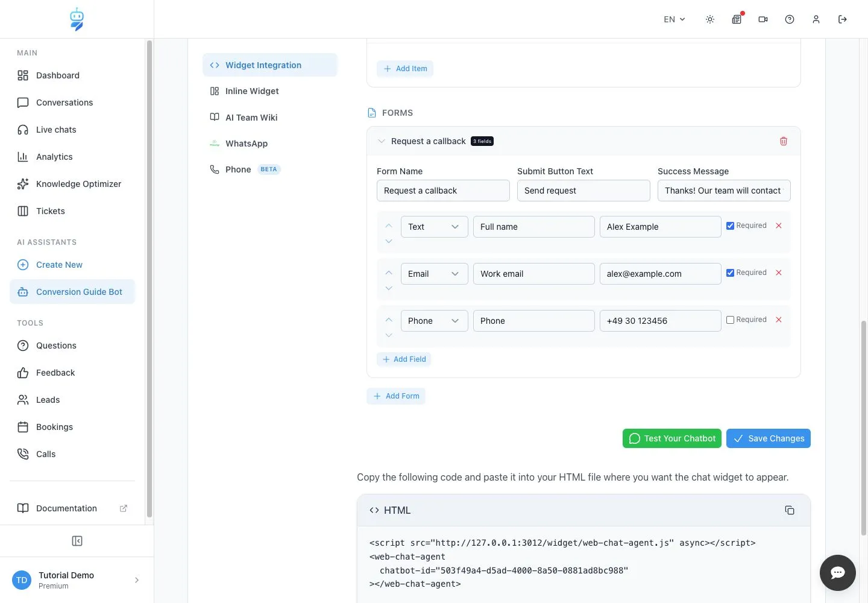Viewport: 868px width, 603px height.
Task: Move the Work email field up
Action: click(x=389, y=273)
